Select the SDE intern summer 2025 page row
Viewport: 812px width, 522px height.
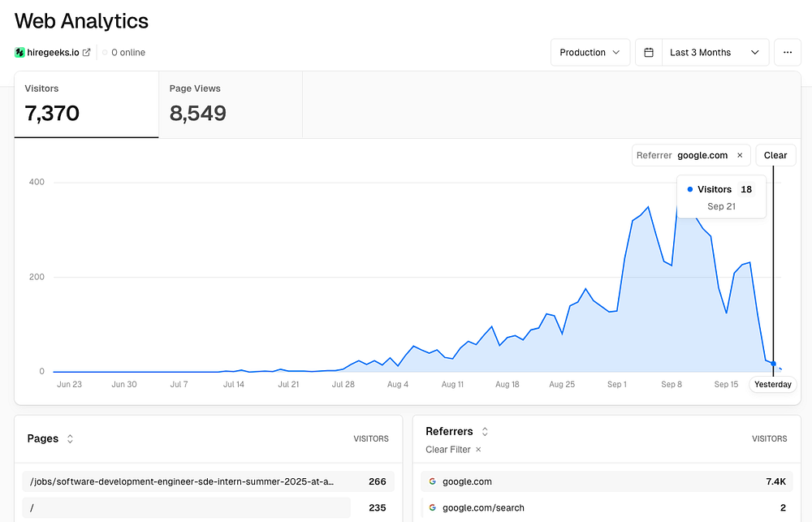208,481
